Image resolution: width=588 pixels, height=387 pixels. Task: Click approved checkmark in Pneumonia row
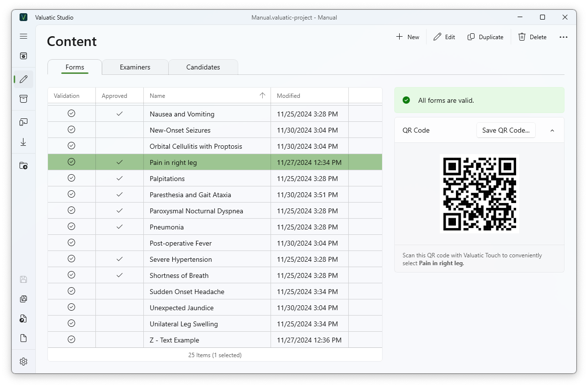(119, 227)
